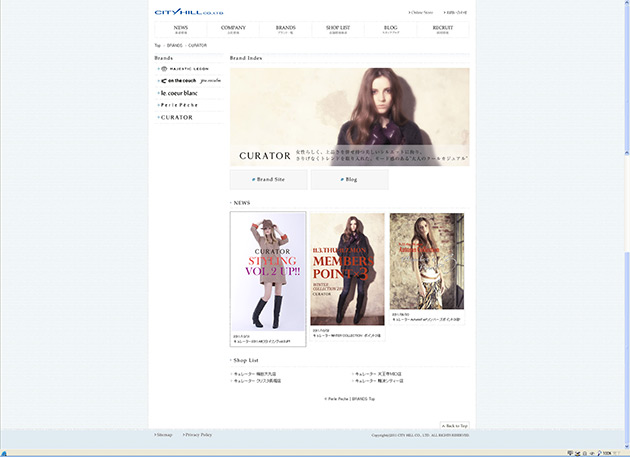Navigate to SHOP LIST in top menu
Image resolution: width=630 pixels, height=457 pixels.
click(338, 29)
